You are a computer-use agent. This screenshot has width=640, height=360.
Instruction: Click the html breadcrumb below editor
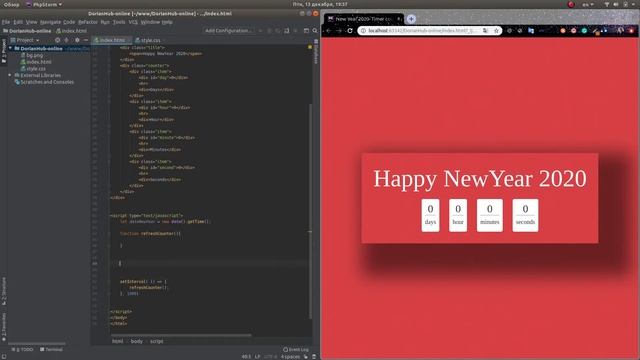[118, 341]
